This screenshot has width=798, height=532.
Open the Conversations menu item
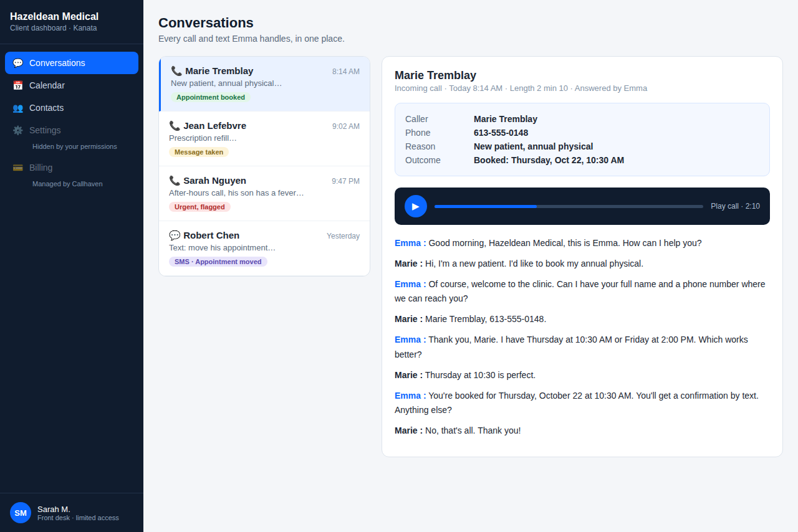coord(72,63)
